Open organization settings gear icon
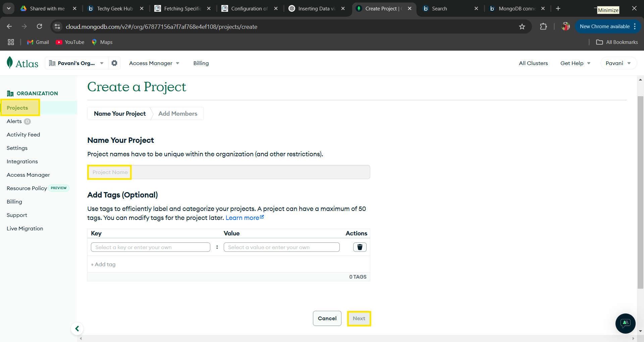Viewport: 644px width, 342px height. (114, 63)
